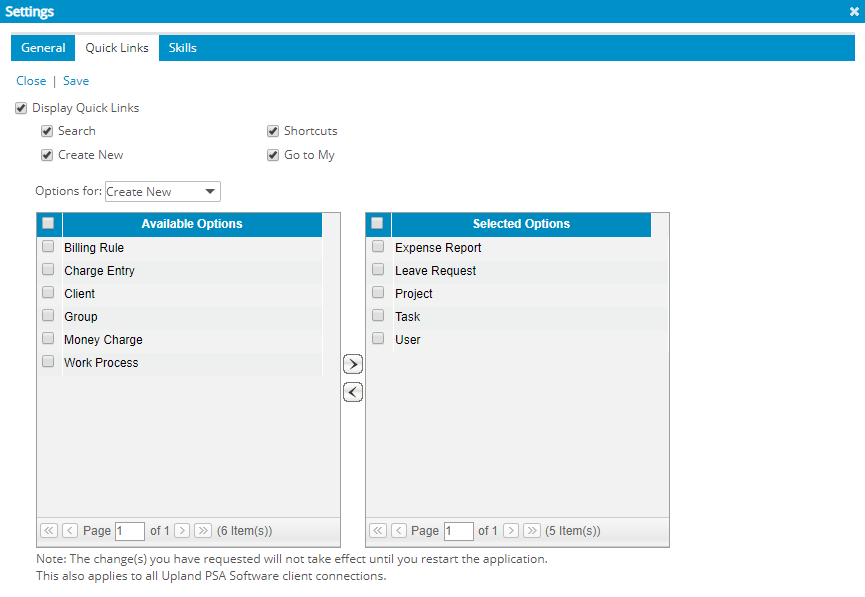The image size is (865, 597).
Task: Click the Available Options page number field
Action: tap(129, 531)
